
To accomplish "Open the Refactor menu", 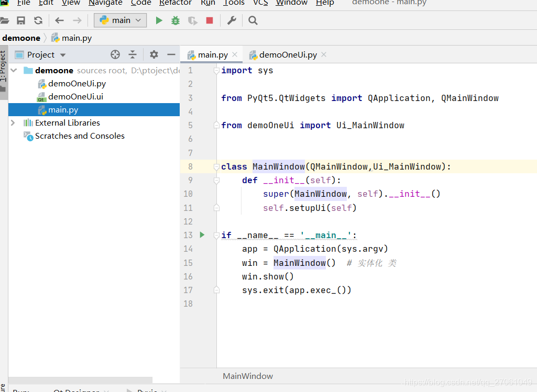I will [176, 3].
